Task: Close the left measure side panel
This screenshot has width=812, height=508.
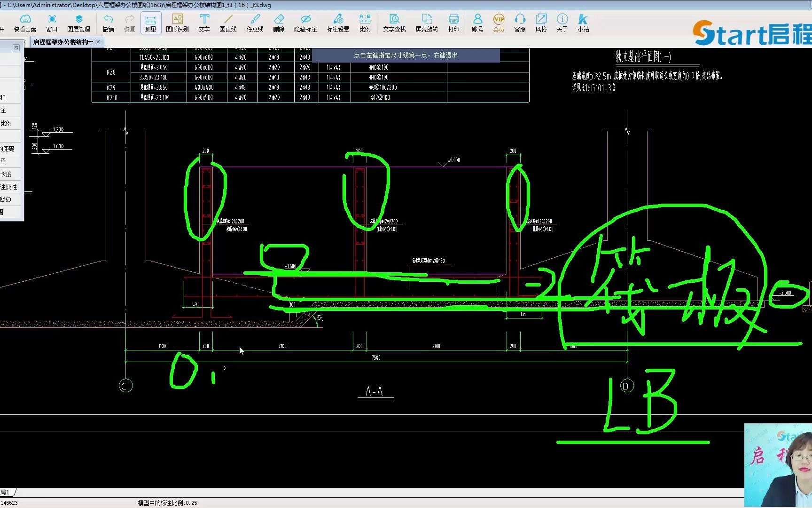Action: pyautogui.click(x=16, y=48)
